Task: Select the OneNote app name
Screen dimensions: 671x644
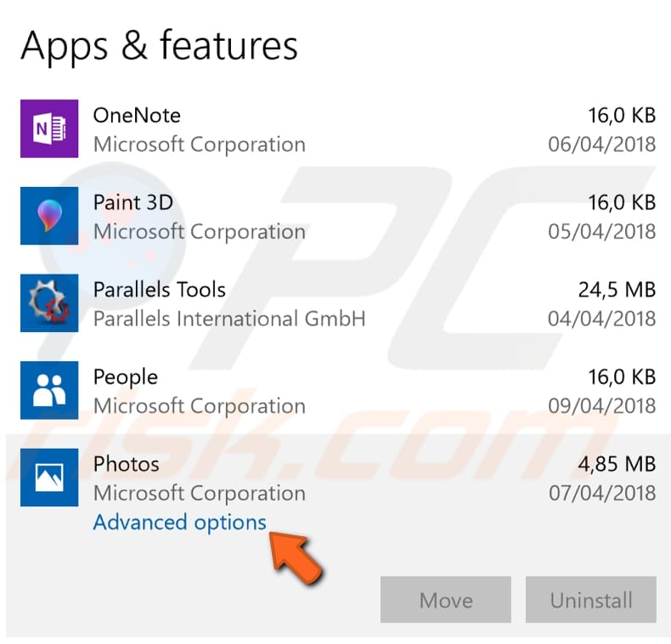Action: (x=137, y=116)
